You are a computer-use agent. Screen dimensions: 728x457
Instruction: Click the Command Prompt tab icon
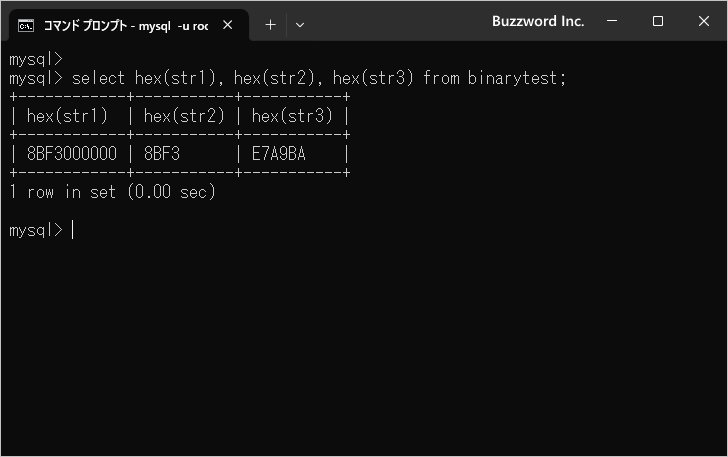(x=26, y=26)
